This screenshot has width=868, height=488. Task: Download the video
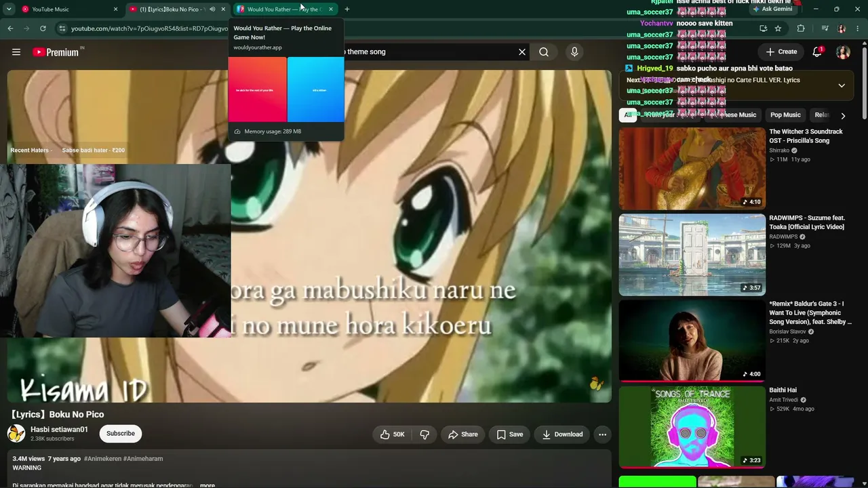click(x=562, y=434)
